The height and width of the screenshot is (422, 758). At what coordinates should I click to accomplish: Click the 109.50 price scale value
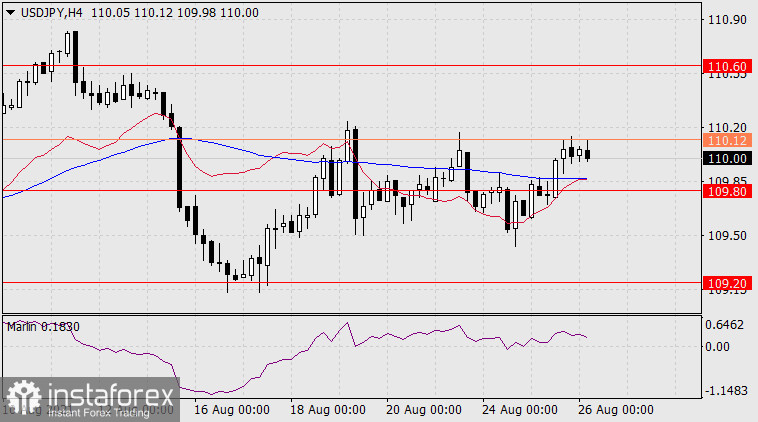point(727,236)
